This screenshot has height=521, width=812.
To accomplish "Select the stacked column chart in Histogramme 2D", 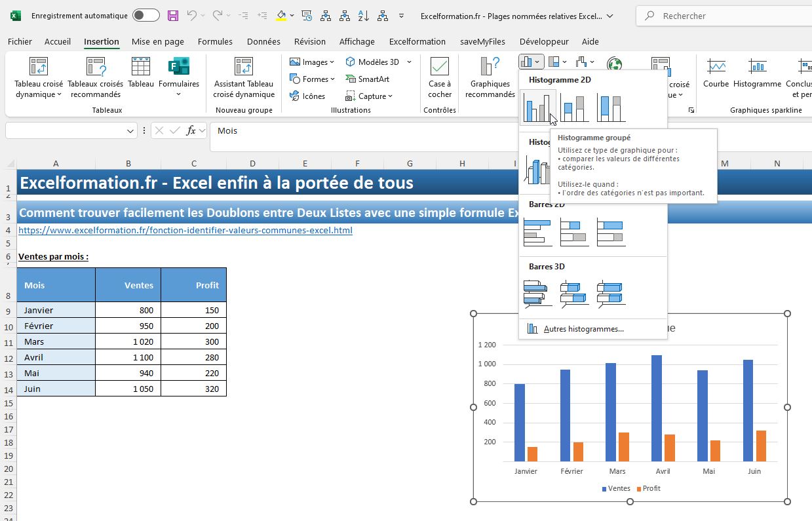I will click(575, 107).
